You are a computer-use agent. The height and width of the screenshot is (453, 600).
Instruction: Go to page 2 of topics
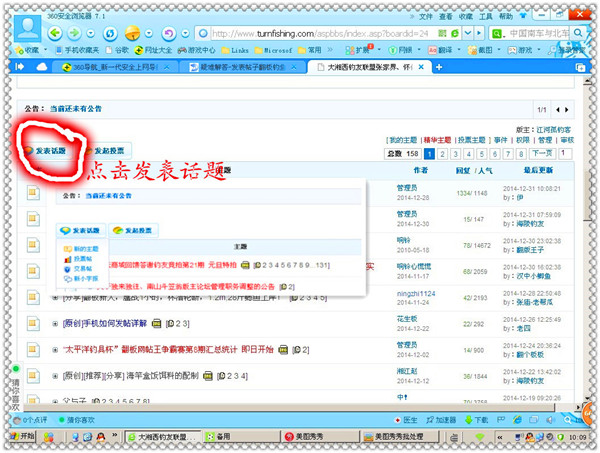[x=442, y=154]
